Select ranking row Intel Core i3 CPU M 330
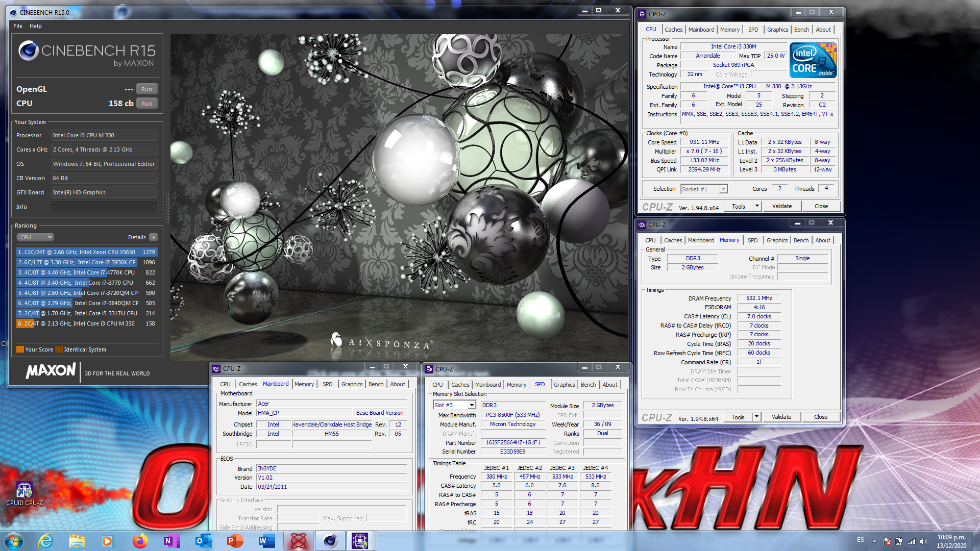This screenshot has width=980, height=551. (87, 323)
